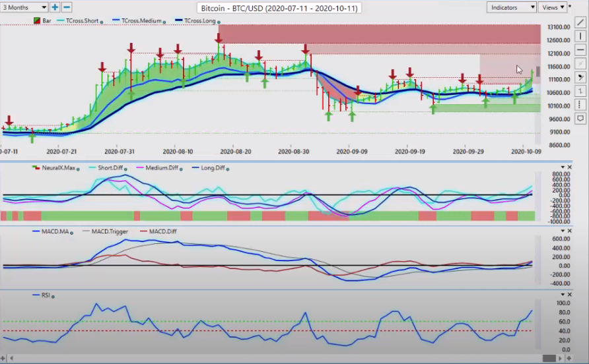Select the step line tool icon
This screenshot has width=589, height=364.
(580, 91)
